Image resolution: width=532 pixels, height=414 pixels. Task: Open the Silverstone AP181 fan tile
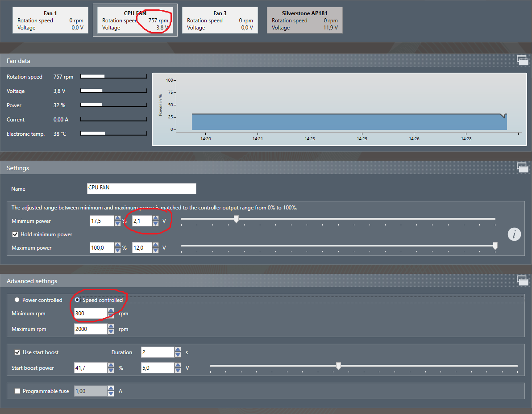pos(305,21)
